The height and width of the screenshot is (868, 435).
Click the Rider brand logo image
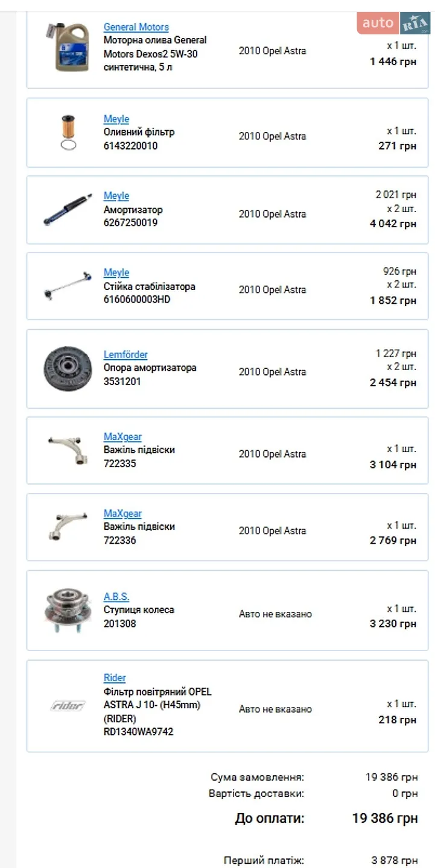pyautogui.click(x=68, y=705)
